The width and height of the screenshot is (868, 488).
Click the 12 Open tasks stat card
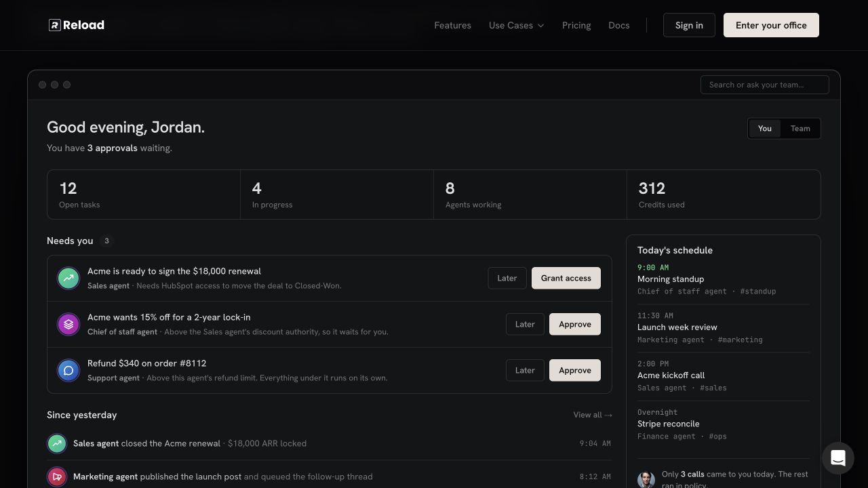coord(144,195)
